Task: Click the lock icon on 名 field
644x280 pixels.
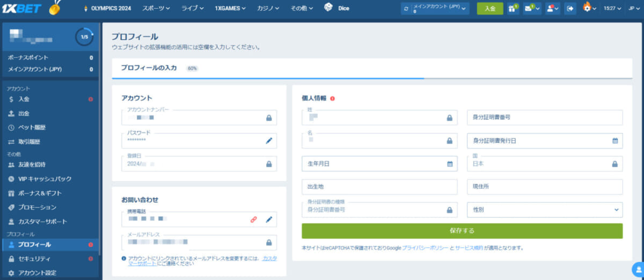Action: [450, 141]
